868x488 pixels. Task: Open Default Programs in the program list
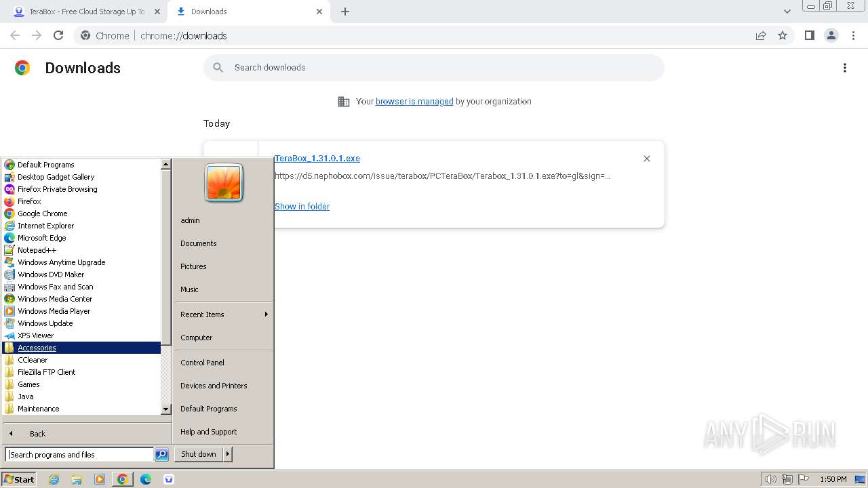[81, 165]
